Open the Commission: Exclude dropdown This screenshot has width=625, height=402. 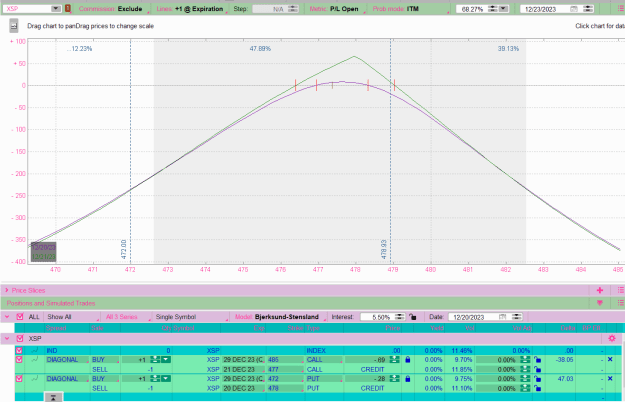click(x=113, y=9)
